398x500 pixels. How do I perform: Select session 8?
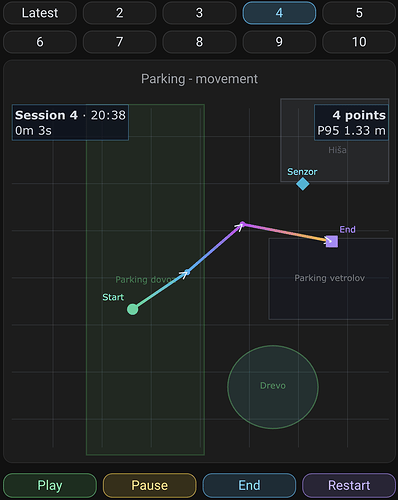click(199, 42)
